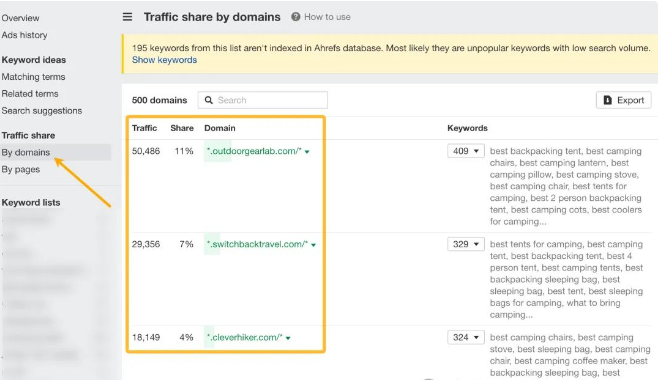Expand outdoorgearlab.com domain dropdown arrow
Image resolution: width=664 pixels, height=380 pixels.
[x=307, y=152]
